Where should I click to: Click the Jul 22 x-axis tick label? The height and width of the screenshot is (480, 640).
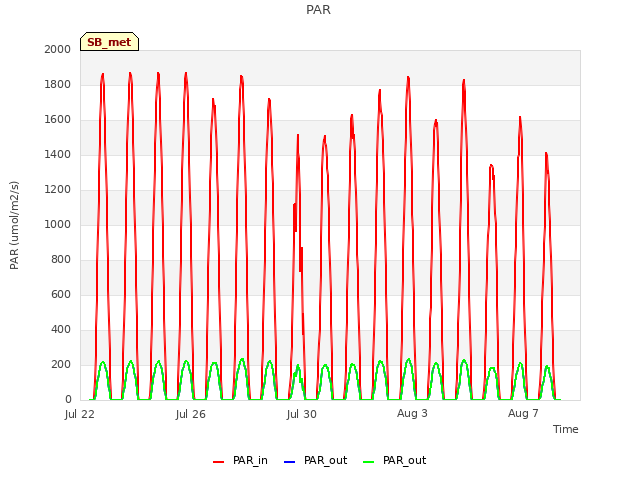click(80, 414)
